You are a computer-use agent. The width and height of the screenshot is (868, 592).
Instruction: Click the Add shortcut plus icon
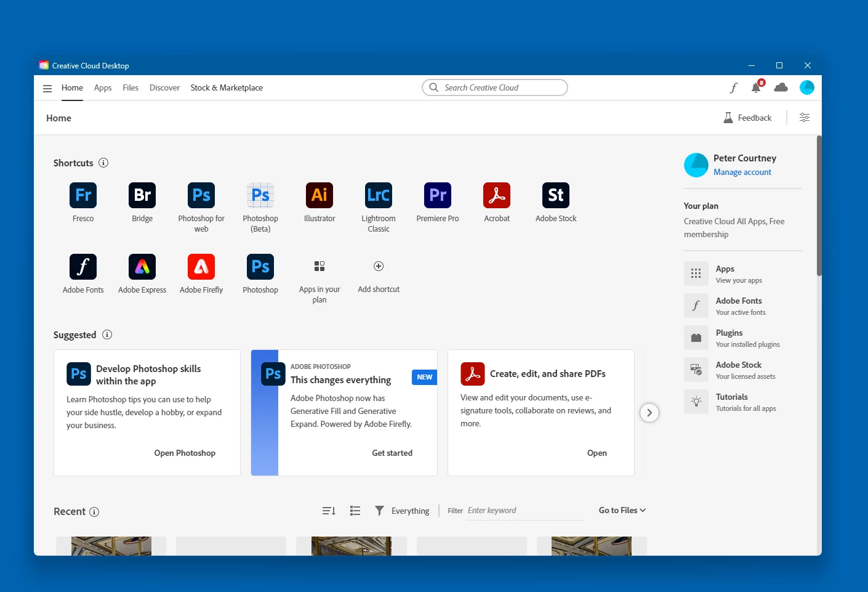pyautogui.click(x=379, y=266)
